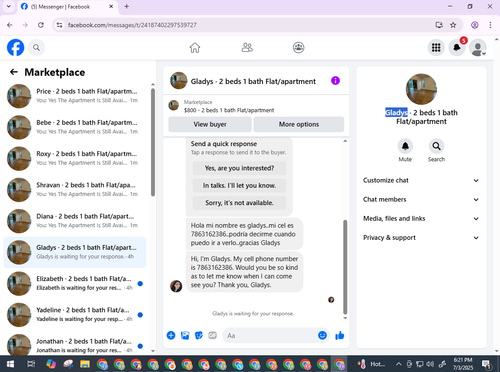Expand Privacy & support section
500x372 pixels.
tap(421, 237)
